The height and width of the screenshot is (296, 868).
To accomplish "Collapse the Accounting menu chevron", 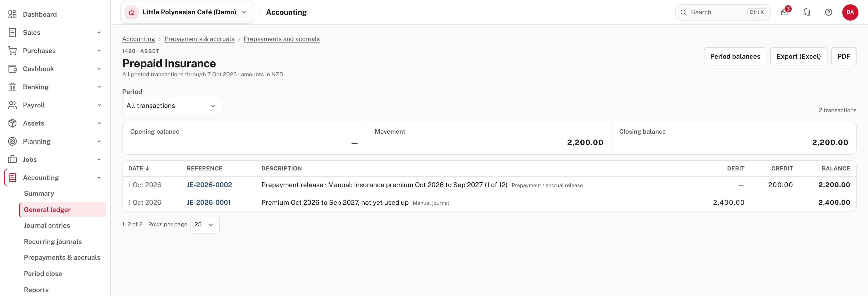I will [99, 178].
